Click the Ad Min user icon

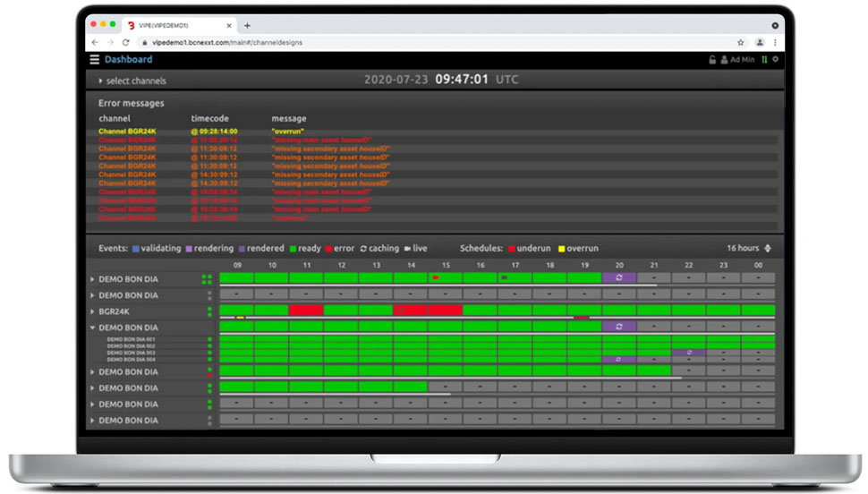click(724, 60)
